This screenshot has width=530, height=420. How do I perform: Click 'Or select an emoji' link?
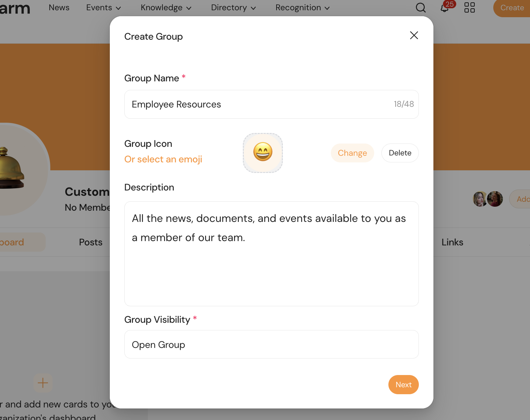[163, 159]
